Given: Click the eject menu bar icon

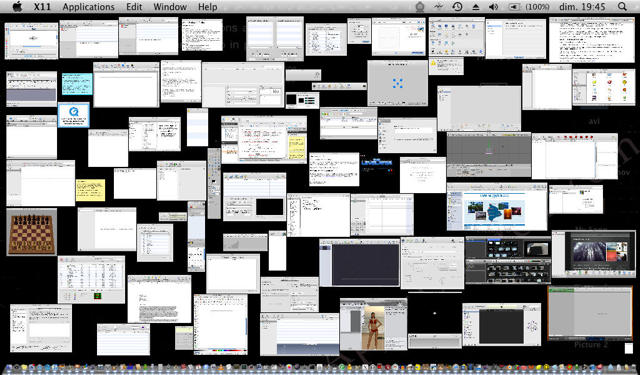Looking at the screenshot, I should tap(476, 7).
